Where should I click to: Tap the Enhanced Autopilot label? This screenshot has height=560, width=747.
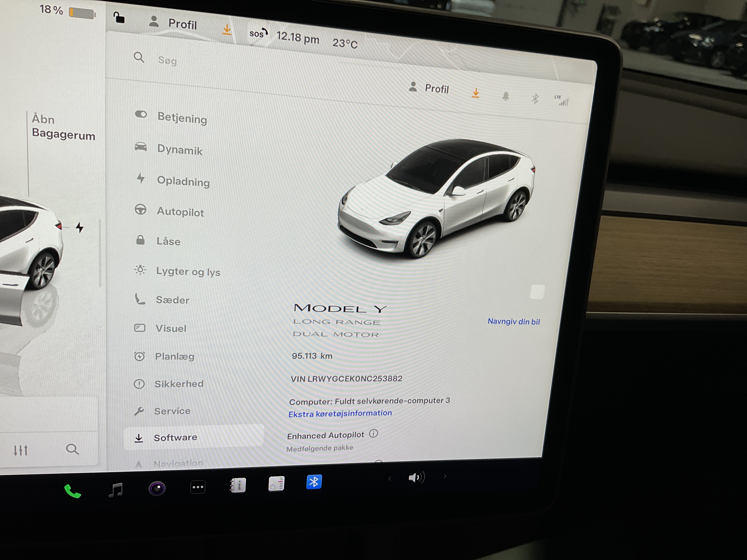pos(326,435)
